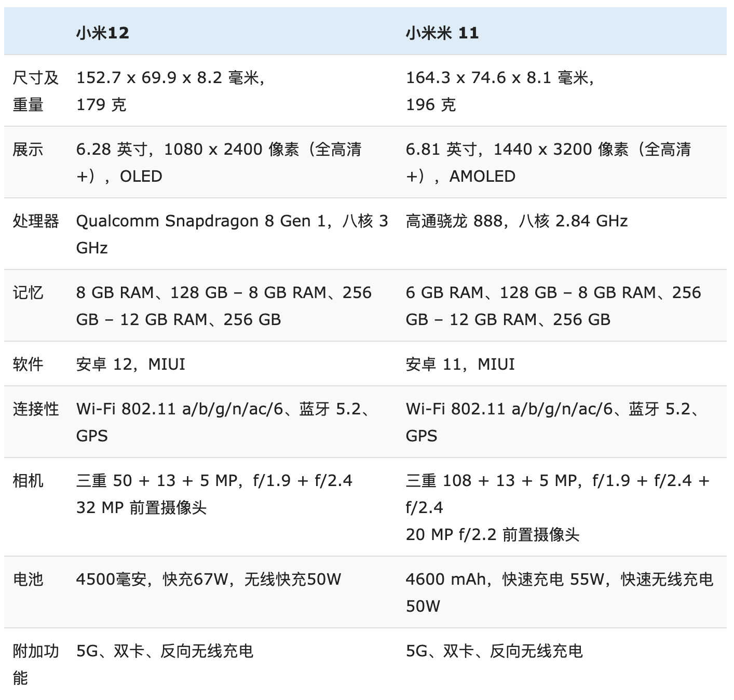Select the 电池 row label
The height and width of the screenshot is (700, 734).
(x=28, y=580)
